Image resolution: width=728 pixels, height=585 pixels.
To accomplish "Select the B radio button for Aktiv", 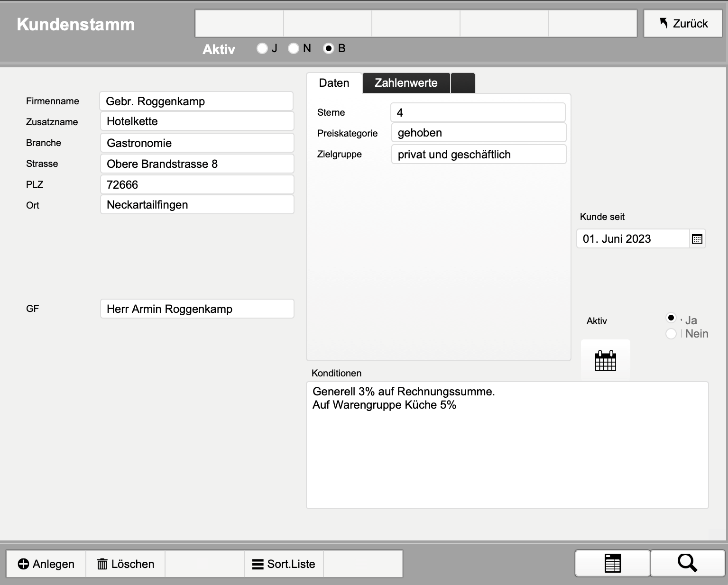I will point(329,48).
